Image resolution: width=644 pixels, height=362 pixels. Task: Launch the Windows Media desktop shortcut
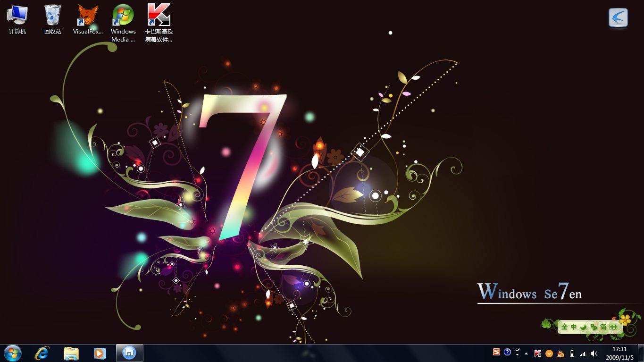tap(123, 24)
